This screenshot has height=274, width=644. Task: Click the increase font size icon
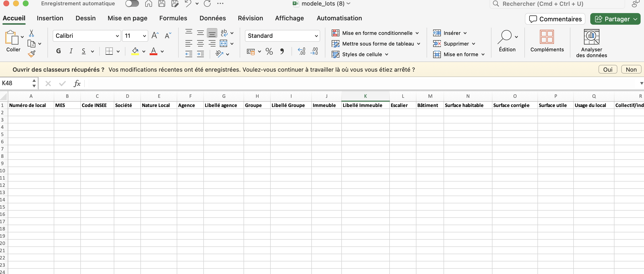click(155, 36)
